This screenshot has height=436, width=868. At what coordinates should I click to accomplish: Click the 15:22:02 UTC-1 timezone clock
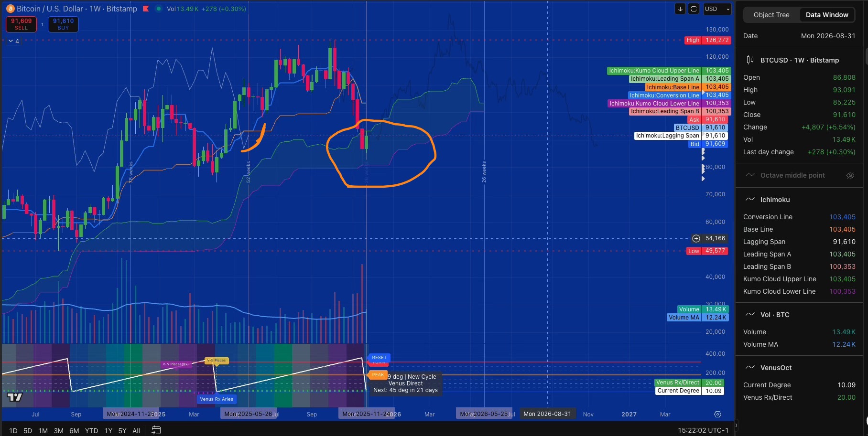coord(703,430)
